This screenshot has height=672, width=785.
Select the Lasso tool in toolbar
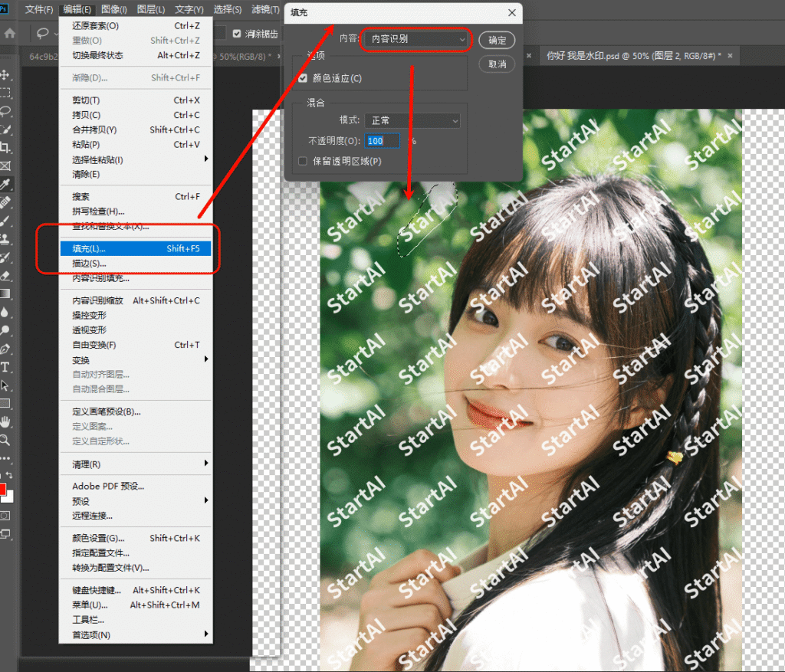point(5,111)
